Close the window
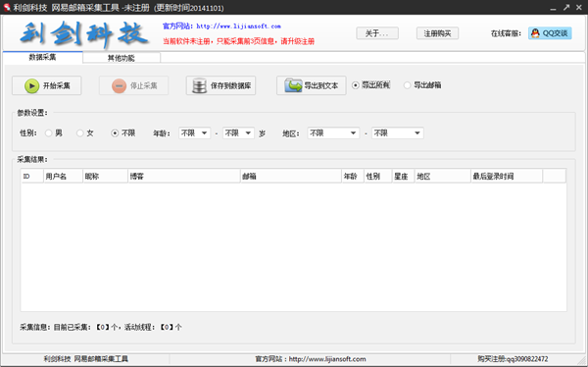This screenshot has height=367, width=588. (579, 7)
